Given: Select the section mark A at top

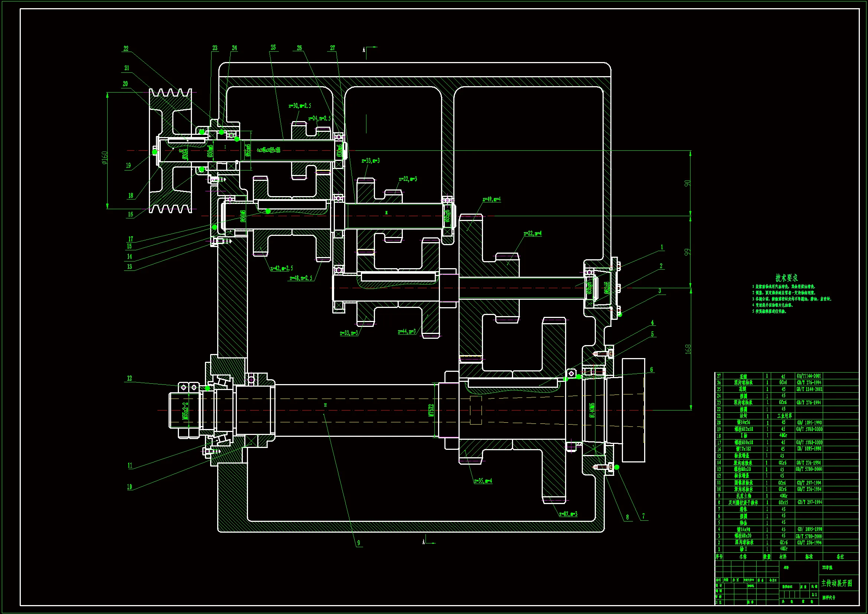Looking at the screenshot, I should 364,49.
